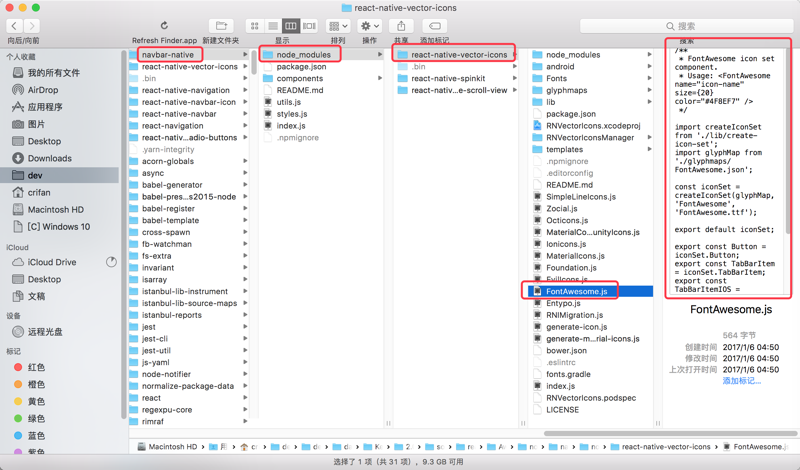Select the README.md in second column
800x470 pixels.
pos(299,90)
